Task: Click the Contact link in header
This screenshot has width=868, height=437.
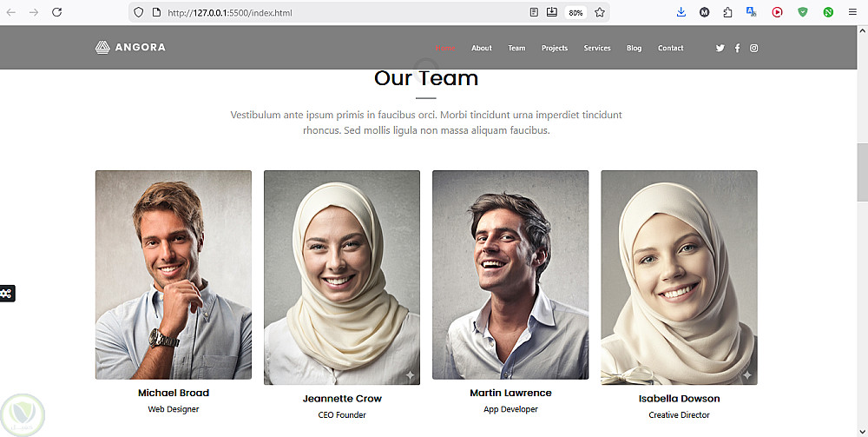Action: pyautogui.click(x=670, y=48)
